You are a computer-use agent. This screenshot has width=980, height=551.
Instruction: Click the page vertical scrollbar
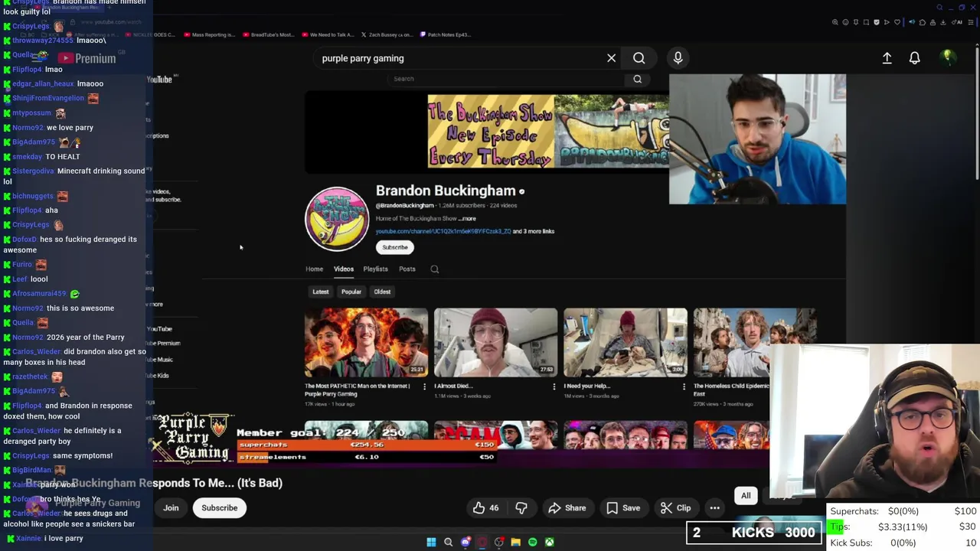(977, 115)
